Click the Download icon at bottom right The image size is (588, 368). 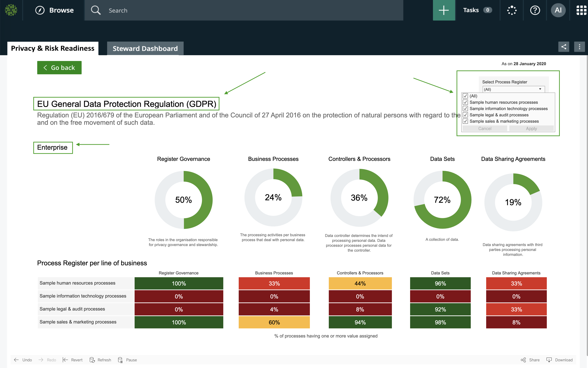pos(549,360)
